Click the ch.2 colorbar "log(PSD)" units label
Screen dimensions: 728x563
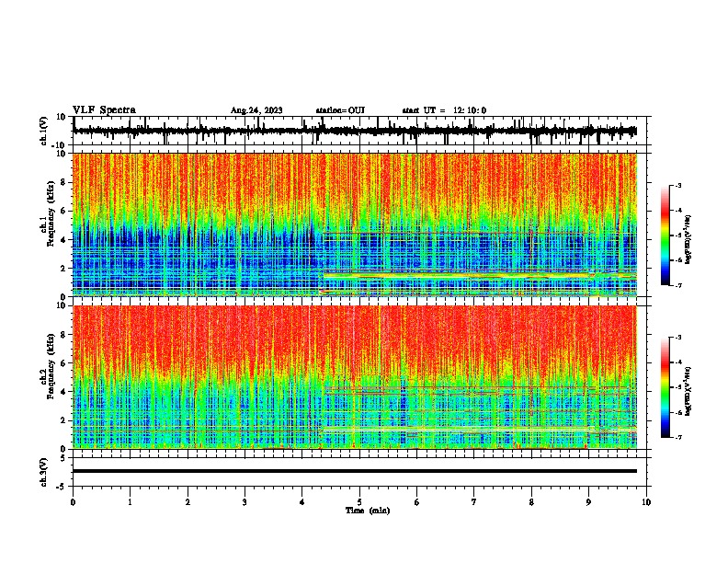coord(688,391)
